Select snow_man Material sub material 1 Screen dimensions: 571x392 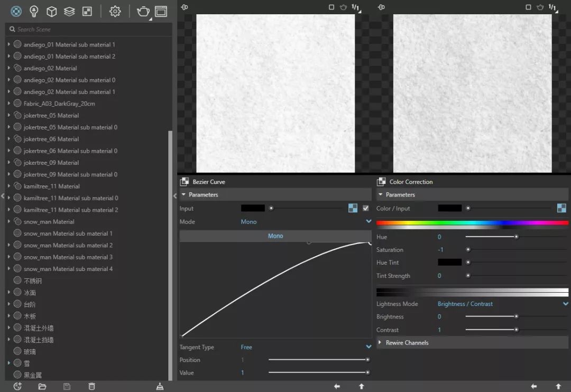pos(68,234)
